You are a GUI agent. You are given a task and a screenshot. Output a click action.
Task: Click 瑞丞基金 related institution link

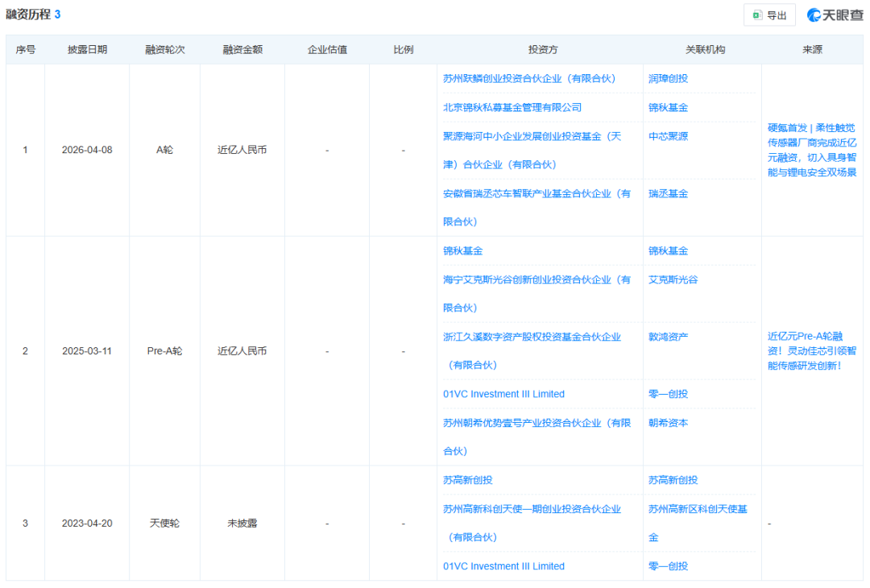coord(668,193)
